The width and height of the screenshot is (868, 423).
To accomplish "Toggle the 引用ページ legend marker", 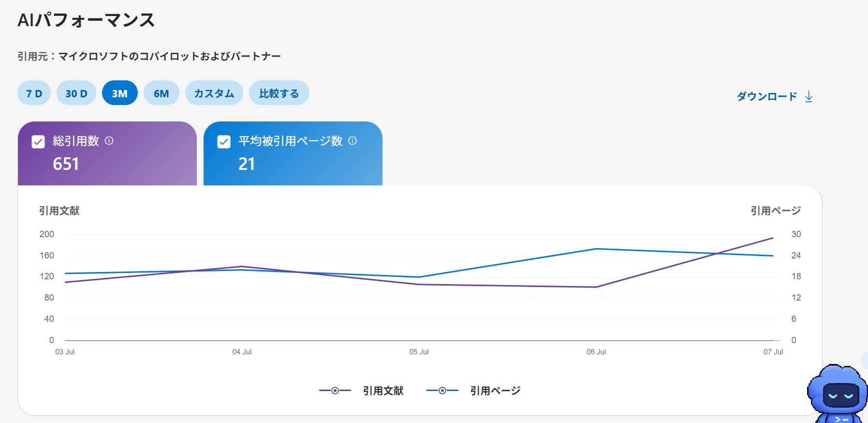I will point(442,391).
